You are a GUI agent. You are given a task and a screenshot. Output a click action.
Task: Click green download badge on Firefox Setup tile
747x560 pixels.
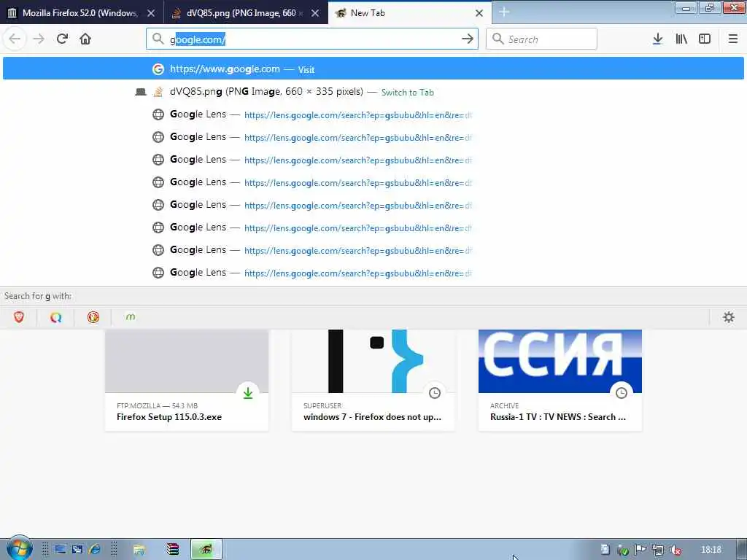[x=248, y=393]
